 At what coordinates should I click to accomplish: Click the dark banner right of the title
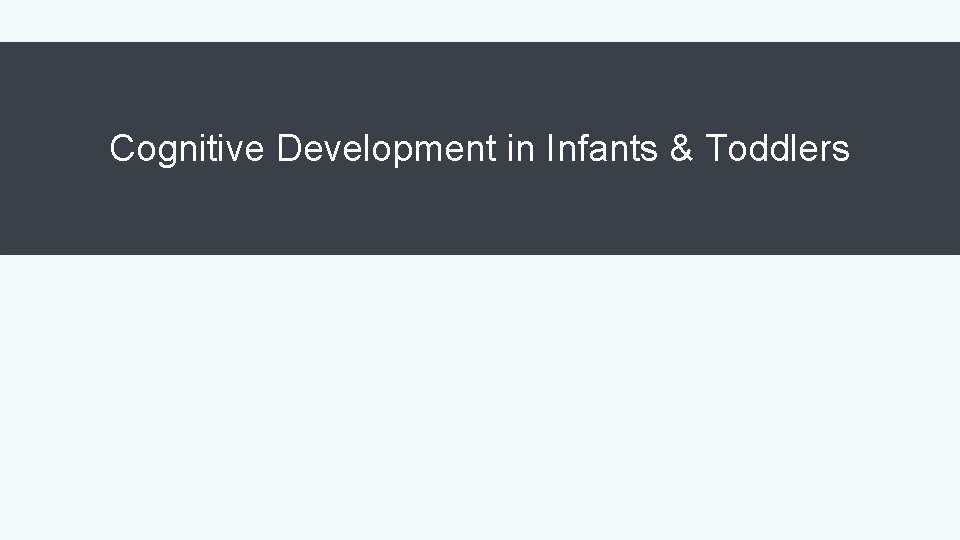pyautogui.click(x=905, y=149)
